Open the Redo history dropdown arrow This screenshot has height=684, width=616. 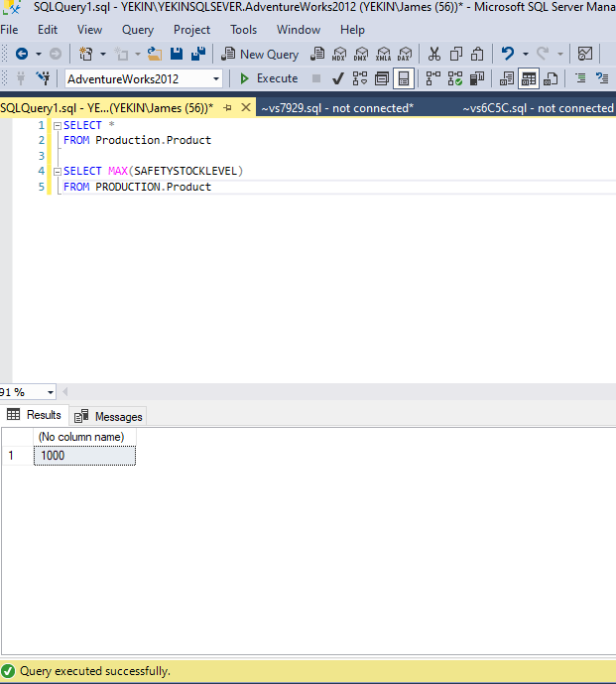click(560, 55)
